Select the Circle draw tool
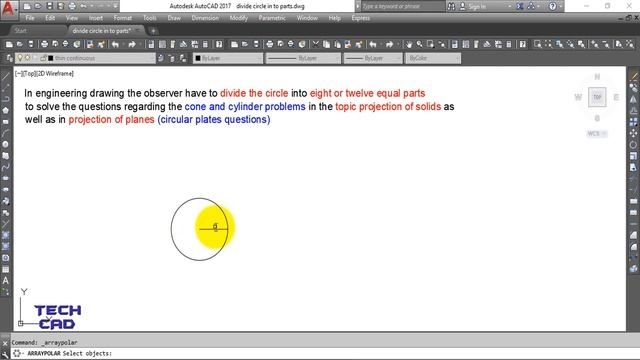This screenshot has width=640, height=360. tap(5, 144)
